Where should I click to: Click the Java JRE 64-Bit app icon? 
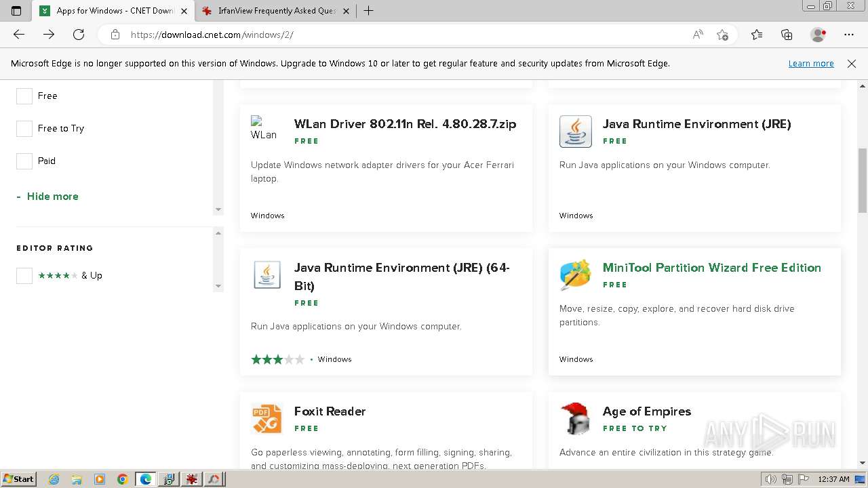267,275
